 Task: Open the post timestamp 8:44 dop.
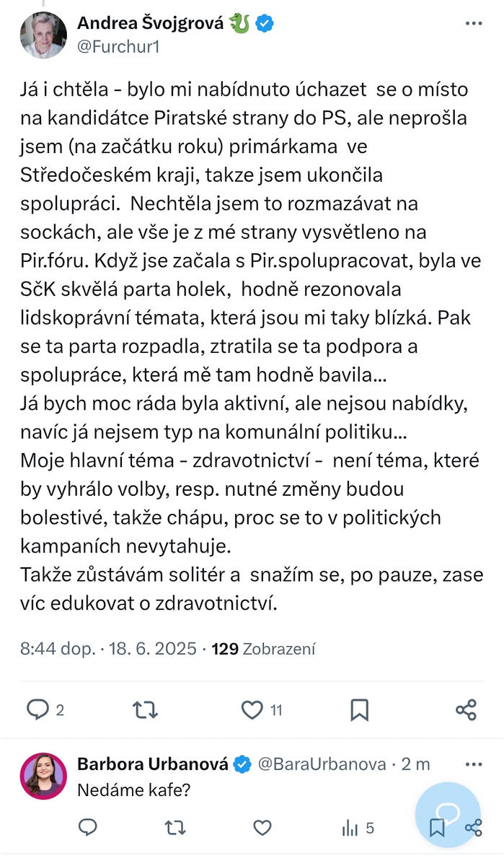pyautogui.click(x=58, y=649)
